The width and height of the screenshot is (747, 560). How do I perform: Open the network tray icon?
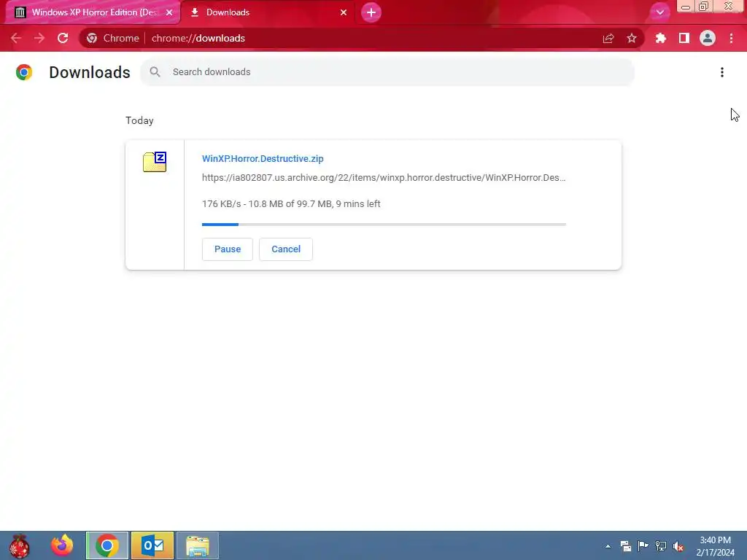point(661,546)
